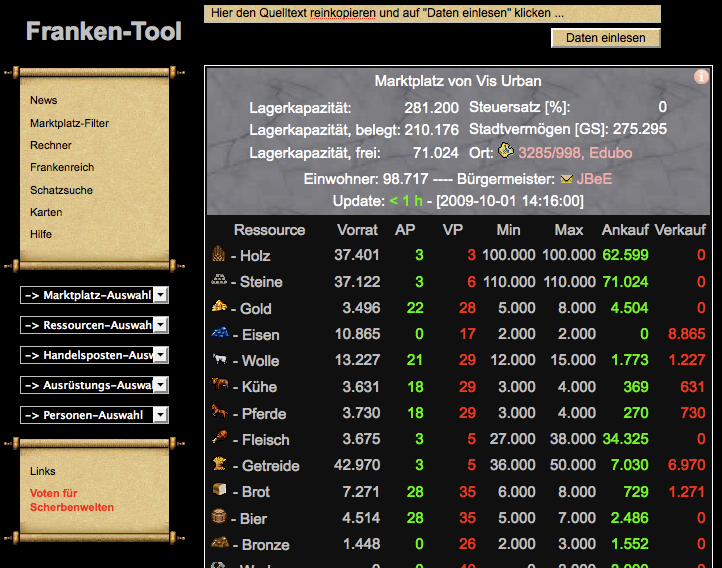Click the Pferde horse resource icon
Screen dimensions: 722x568
click(x=219, y=411)
